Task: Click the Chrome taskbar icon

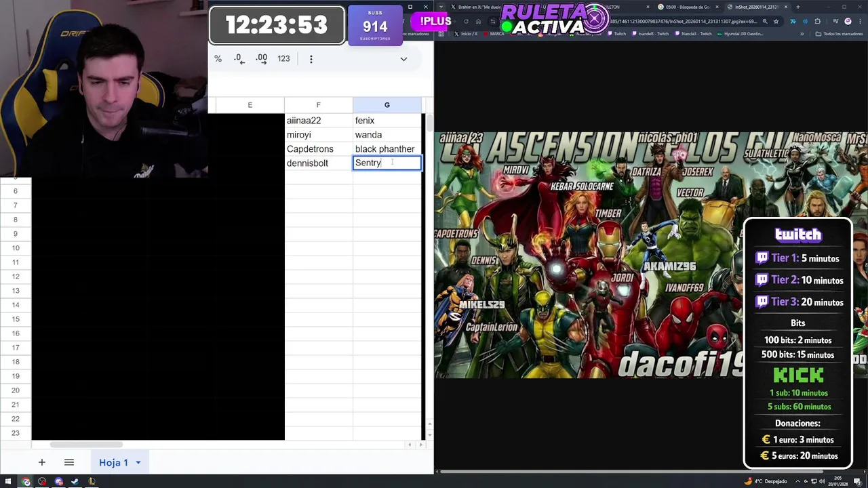Action: 26,482
